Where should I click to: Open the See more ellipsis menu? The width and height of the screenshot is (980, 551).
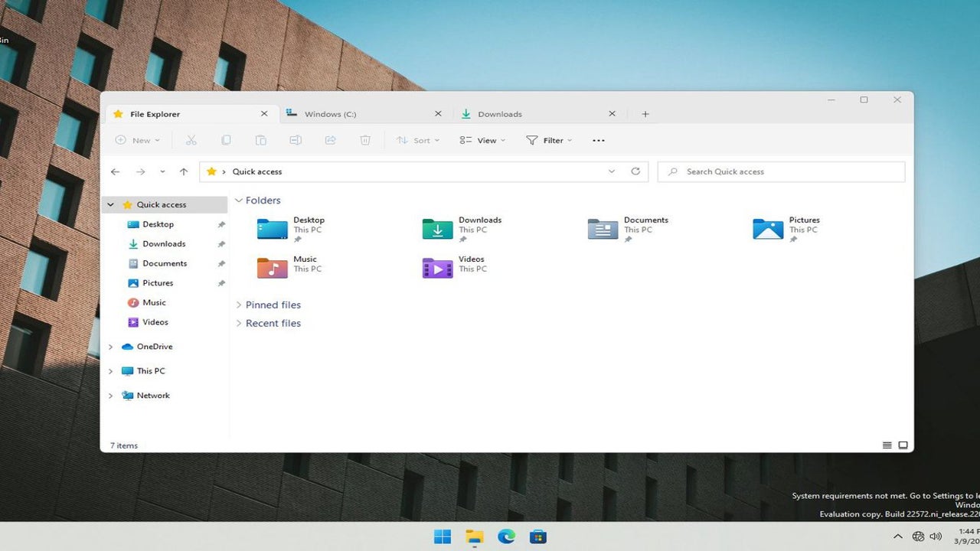click(598, 140)
